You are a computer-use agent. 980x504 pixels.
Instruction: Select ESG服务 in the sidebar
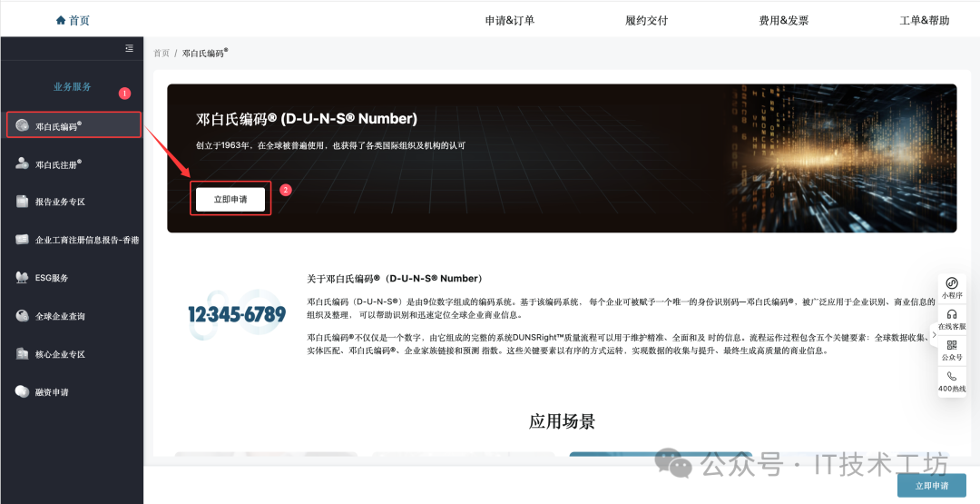[x=72, y=278]
